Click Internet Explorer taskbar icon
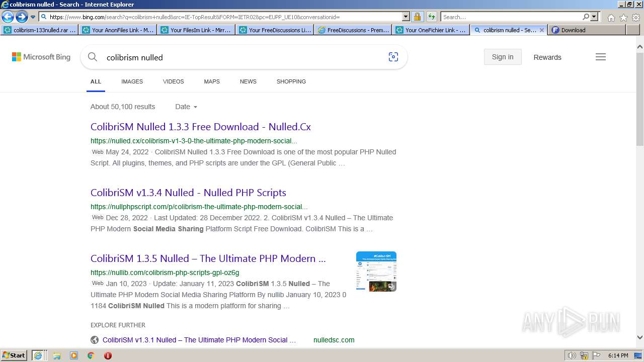 pos(39,355)
